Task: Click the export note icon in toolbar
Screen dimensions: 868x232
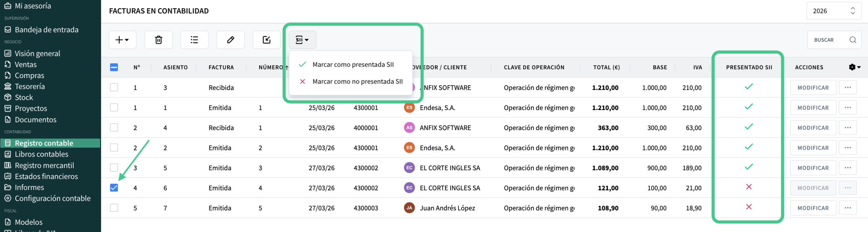Action: click(x=267, y=40)
